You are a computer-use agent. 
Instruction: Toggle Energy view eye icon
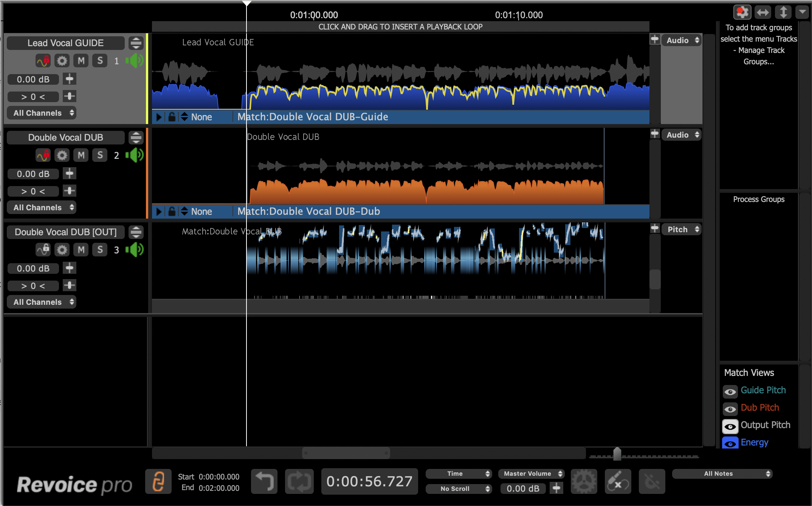click(x=730, y=443)
